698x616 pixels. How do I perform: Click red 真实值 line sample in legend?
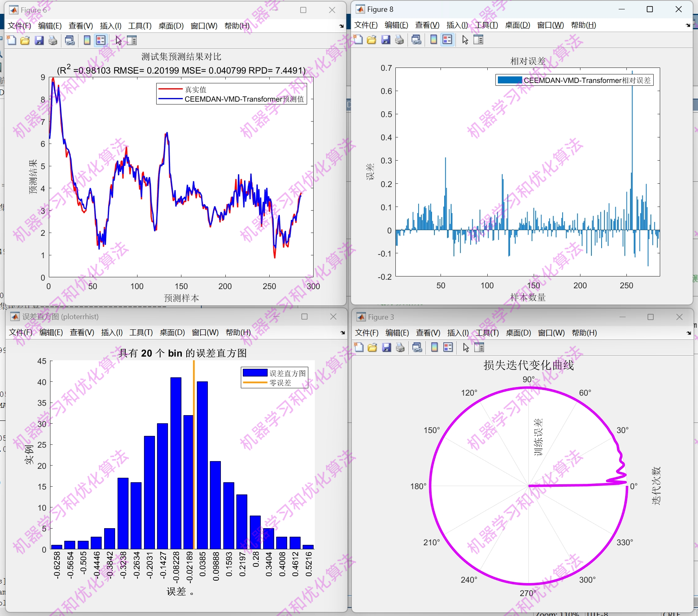click(x=170, y=89)
